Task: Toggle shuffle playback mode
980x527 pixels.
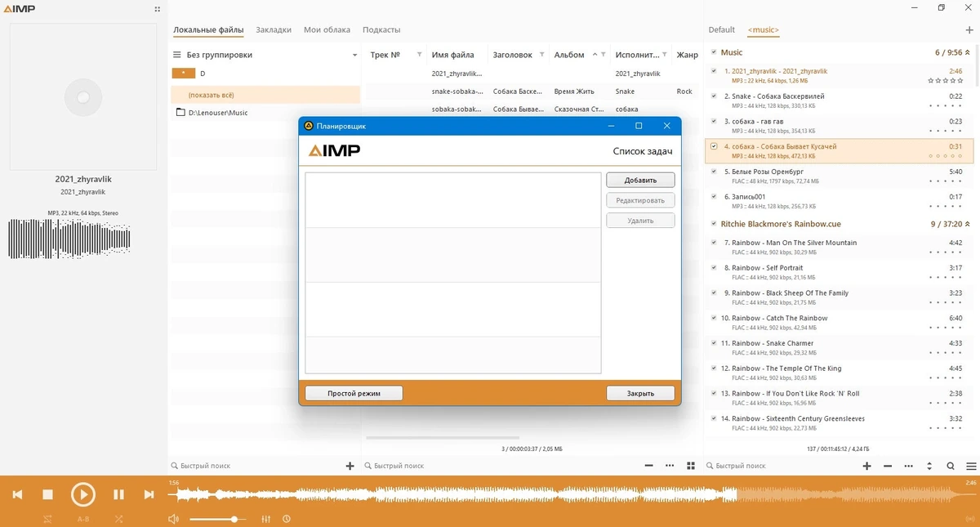Action: [x=119, y=519]
